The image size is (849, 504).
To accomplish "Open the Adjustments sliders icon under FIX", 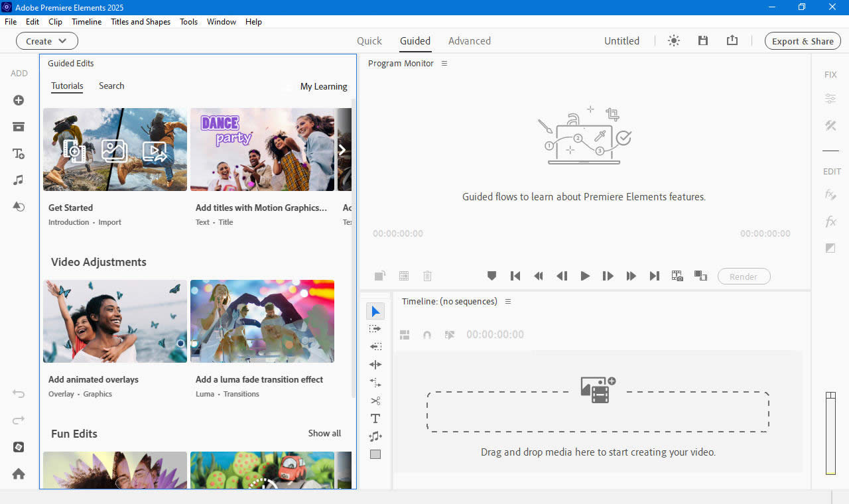I will point(830,99).
